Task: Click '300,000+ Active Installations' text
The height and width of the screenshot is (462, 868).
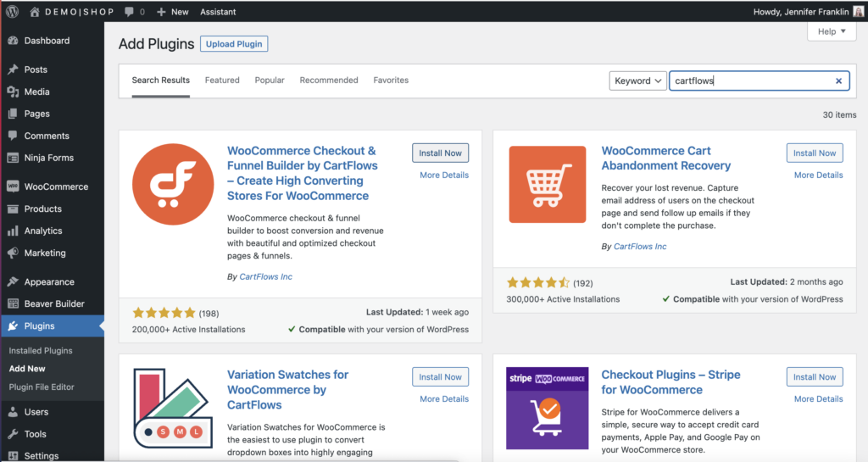Action: pos(563,298)
